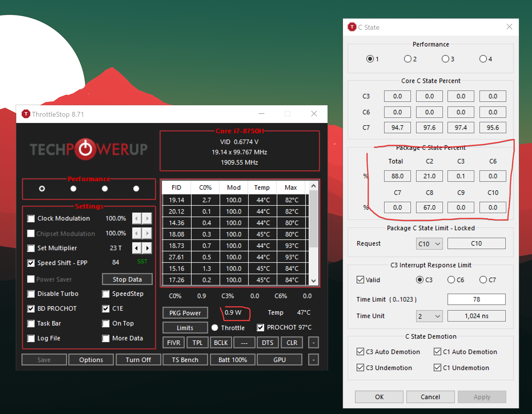Select Performance profile 4 in C State
532x414 pixels.
(483, 59)
